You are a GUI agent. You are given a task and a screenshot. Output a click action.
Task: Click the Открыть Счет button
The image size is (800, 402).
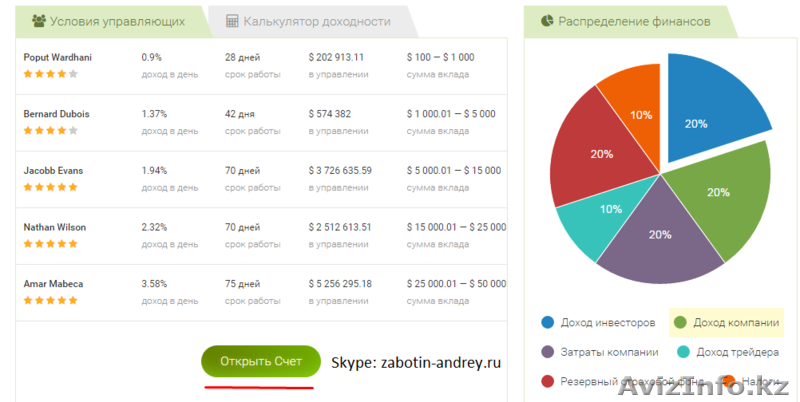(x=261, y=361)
